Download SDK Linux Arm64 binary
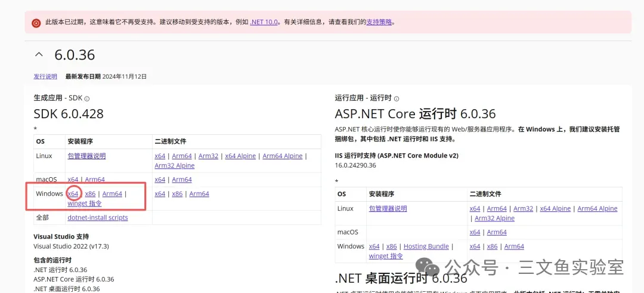Screen dimensions: 644x293 [x=182, y=156]
